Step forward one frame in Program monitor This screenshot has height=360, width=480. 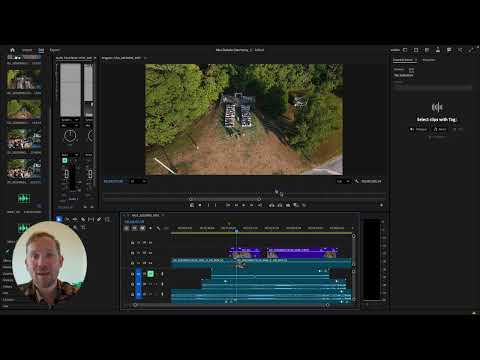(252, 205)
